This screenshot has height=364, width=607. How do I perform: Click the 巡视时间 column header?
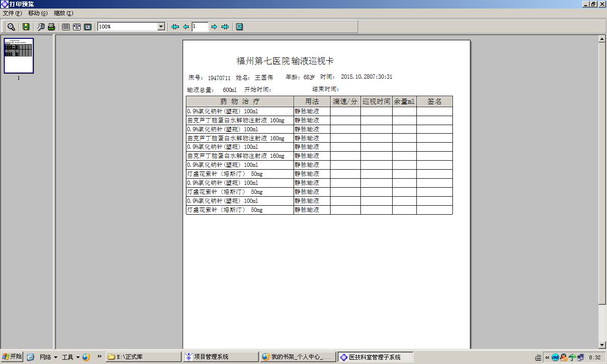click(377, 101)
